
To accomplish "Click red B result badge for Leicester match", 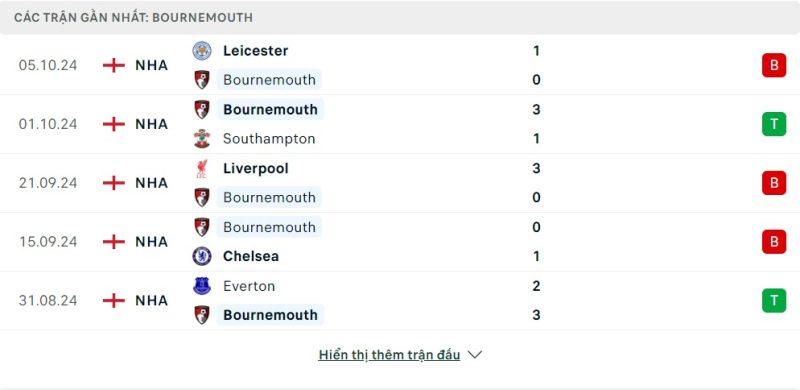I will pyautogui.click(x=774, y=65).
